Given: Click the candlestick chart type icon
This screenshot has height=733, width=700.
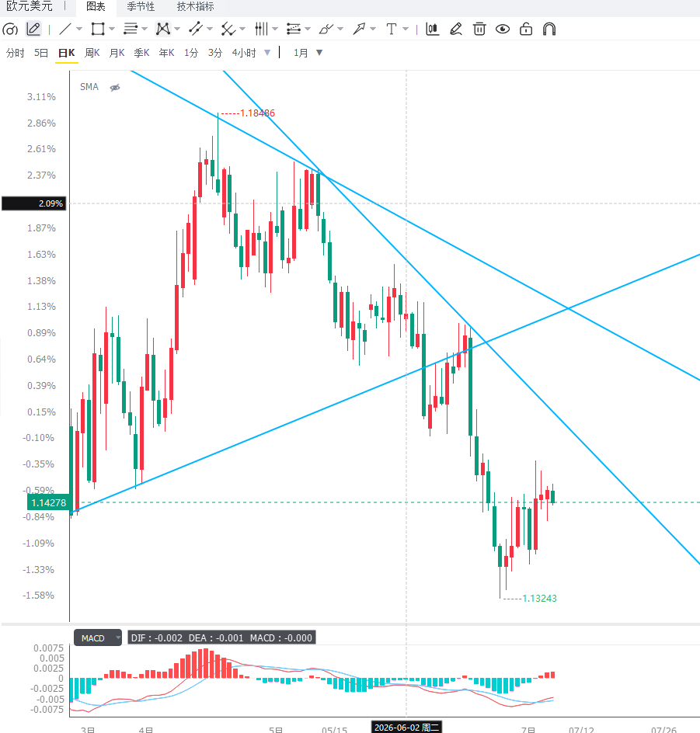Looking at the screenshot, I should (433, 29).
